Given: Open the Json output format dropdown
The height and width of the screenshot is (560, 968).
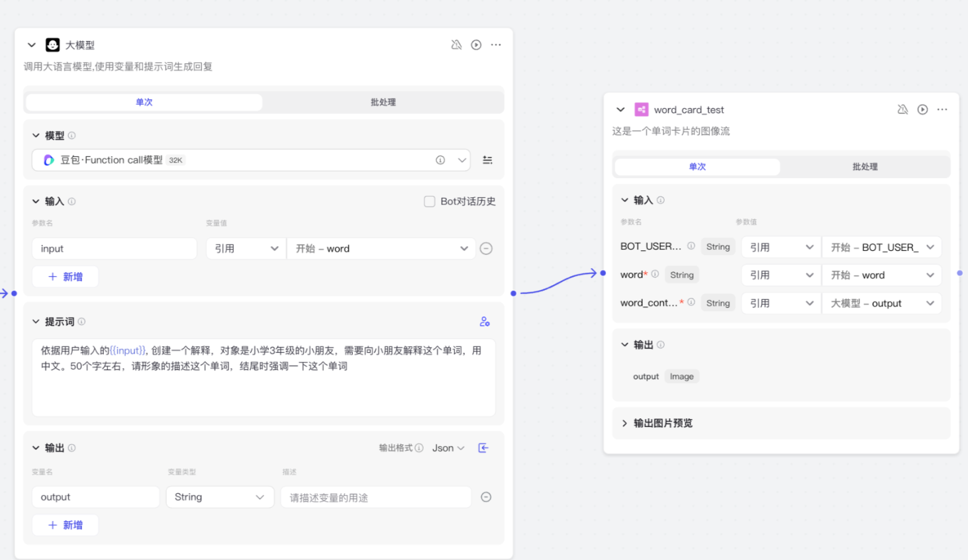Looking at the screenshot, I should point(448,448).
